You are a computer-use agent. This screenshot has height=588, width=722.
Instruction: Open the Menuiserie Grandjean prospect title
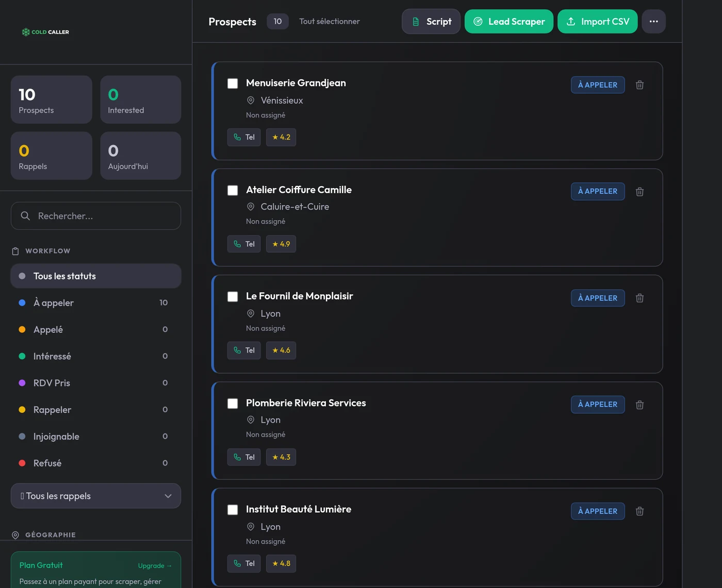[296, 83]
